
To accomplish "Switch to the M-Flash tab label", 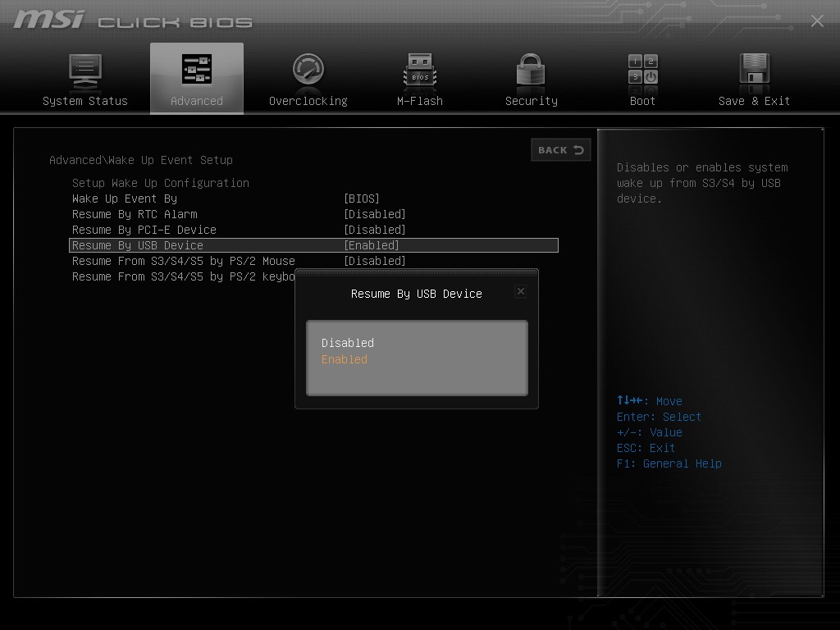I will (x=420, y=101).
